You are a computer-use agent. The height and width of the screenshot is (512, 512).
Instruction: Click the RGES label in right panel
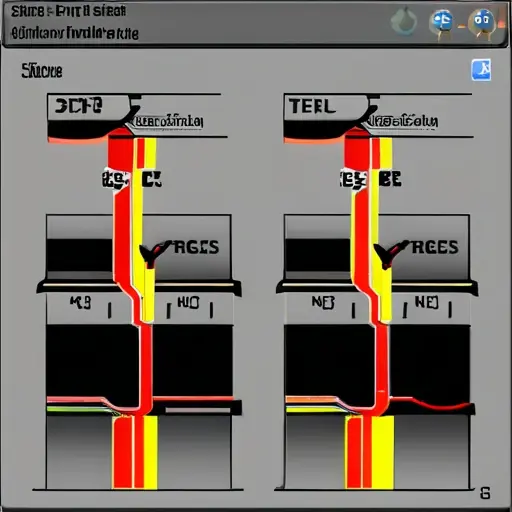(435, 247)
